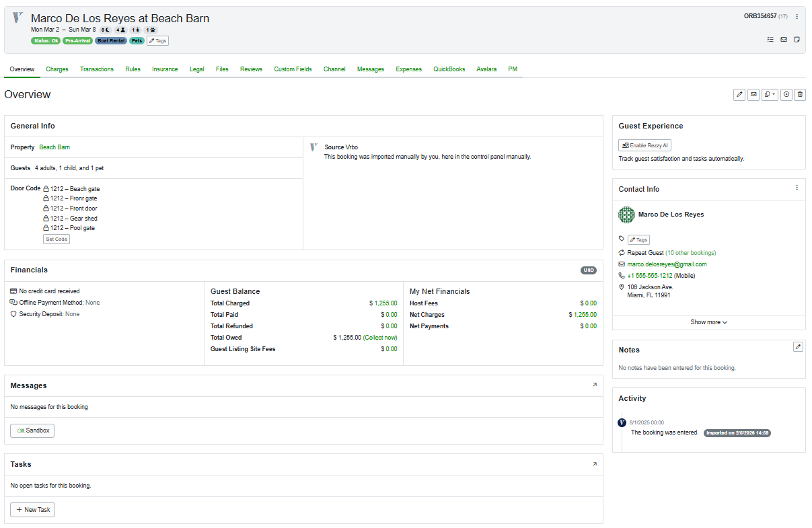Click the green contact avatar for Marco
The height and width of the screenshot is (528, 812).
[x=626, y=214]
